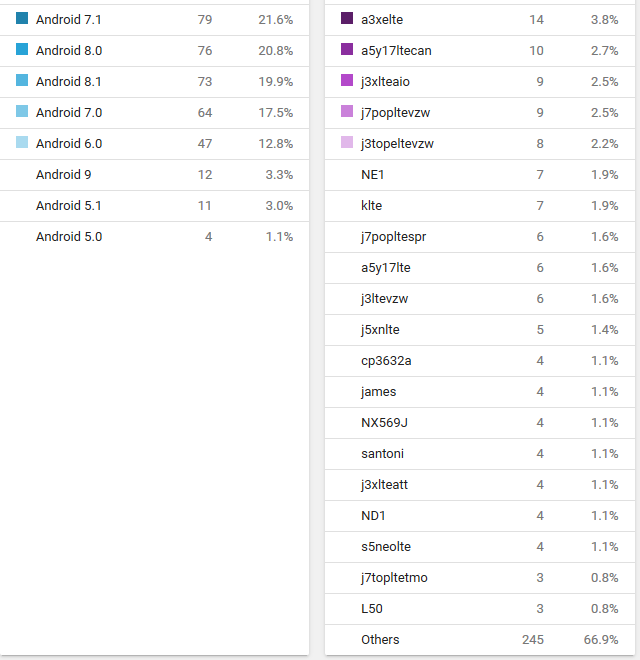Click the Android 7.1 color swatch
640x660 pixels.
click(22, 19)
